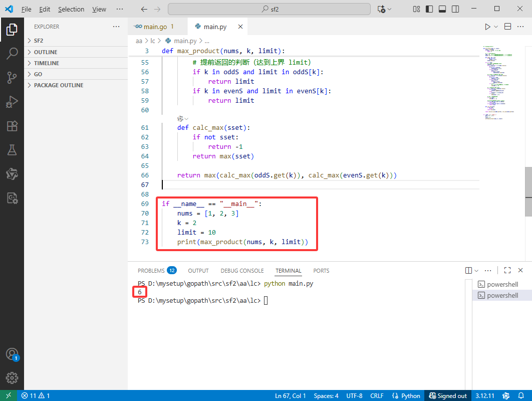Expand the OUTLINE section

76,52
